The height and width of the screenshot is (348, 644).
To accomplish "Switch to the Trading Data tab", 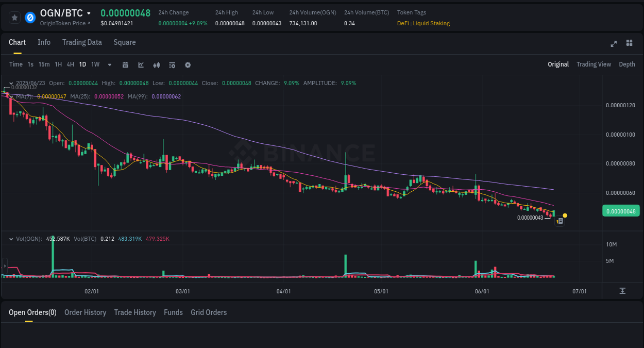I will [82, 42].
